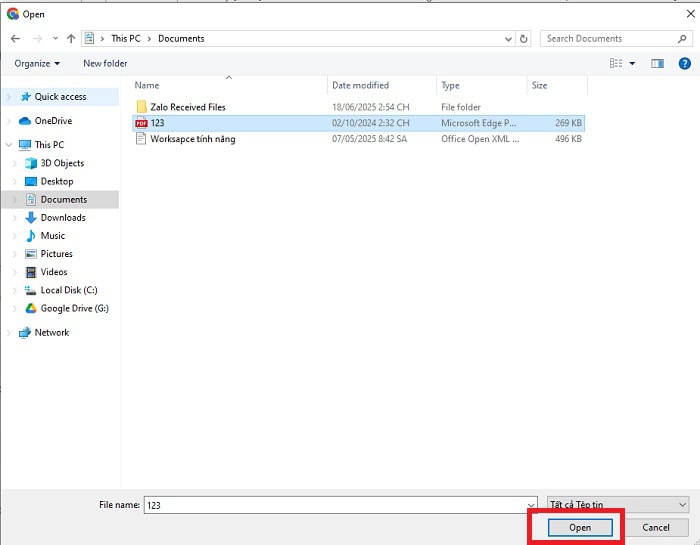Select the 123 PDF file icon

[x=142, y=122]
